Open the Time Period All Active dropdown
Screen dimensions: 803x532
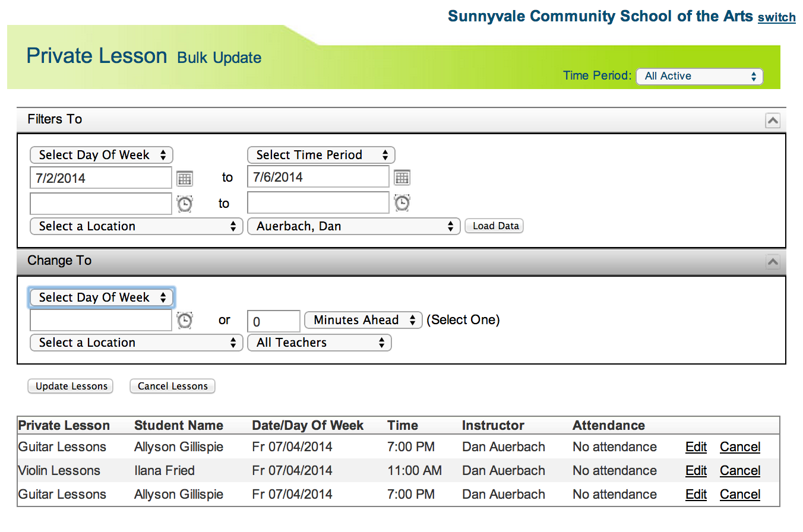point(699,77)
